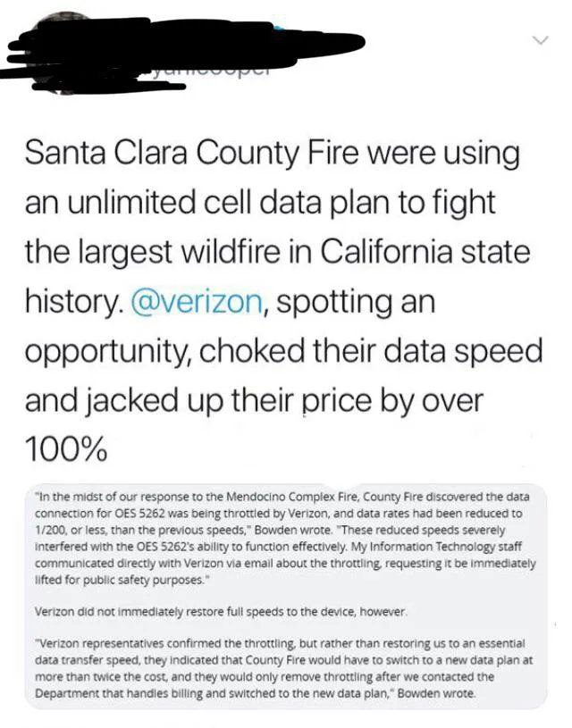Select the "Verizon did not immediately restore" sentence

[221, 612]
